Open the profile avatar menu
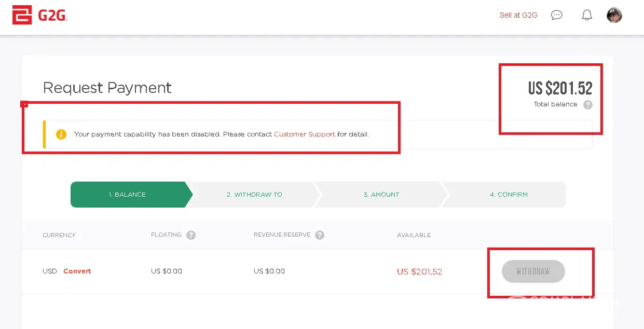 click(x=614, y=15)
